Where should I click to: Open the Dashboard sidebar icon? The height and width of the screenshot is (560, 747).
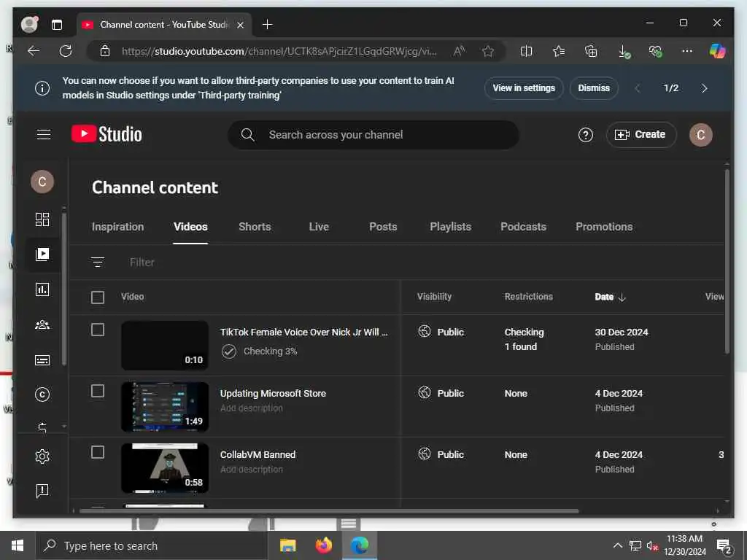click(x=42, y=219)
